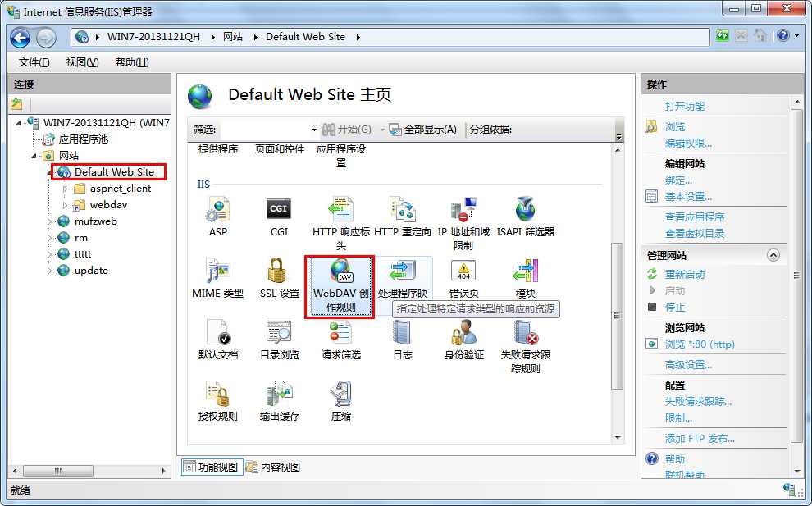Click 高级设置... link
This screenshot has height=506, width=812.
688,365
